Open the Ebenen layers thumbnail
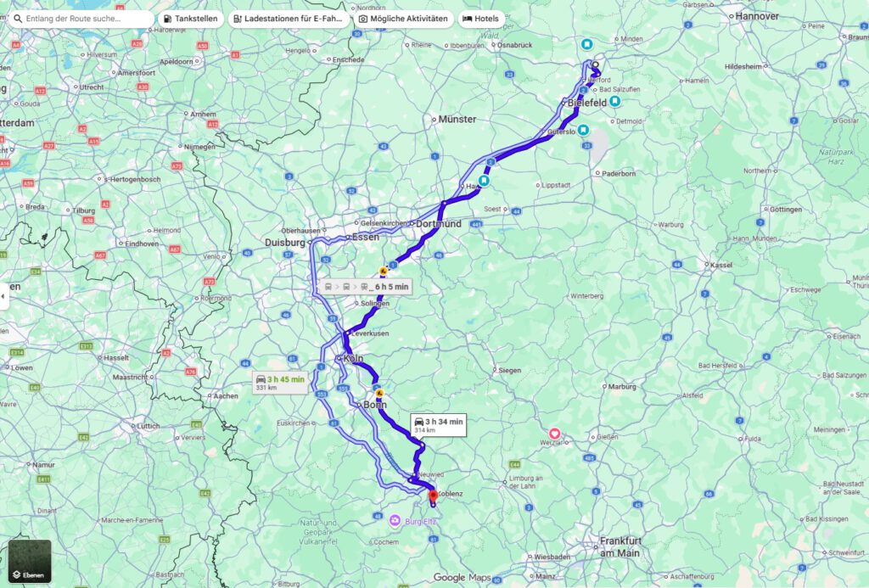Screen dimensions: 869x588 click(30, 561)
